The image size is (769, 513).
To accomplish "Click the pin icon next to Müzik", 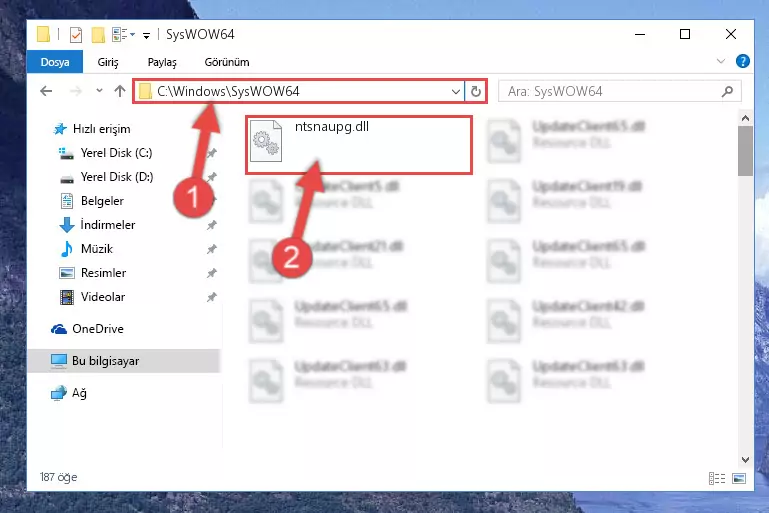I will pyautogui.click(x=211, y=249).
